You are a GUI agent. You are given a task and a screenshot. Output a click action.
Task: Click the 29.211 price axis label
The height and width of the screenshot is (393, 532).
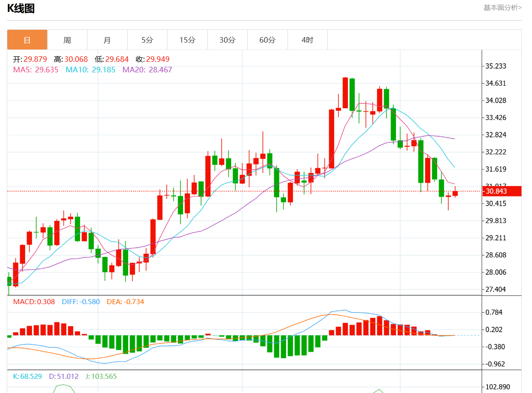click(496, 238)
